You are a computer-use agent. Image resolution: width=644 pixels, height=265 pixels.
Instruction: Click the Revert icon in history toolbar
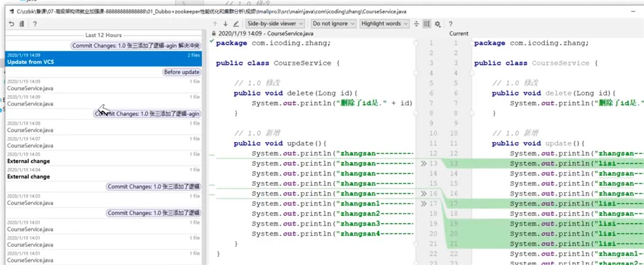point(12,24)
